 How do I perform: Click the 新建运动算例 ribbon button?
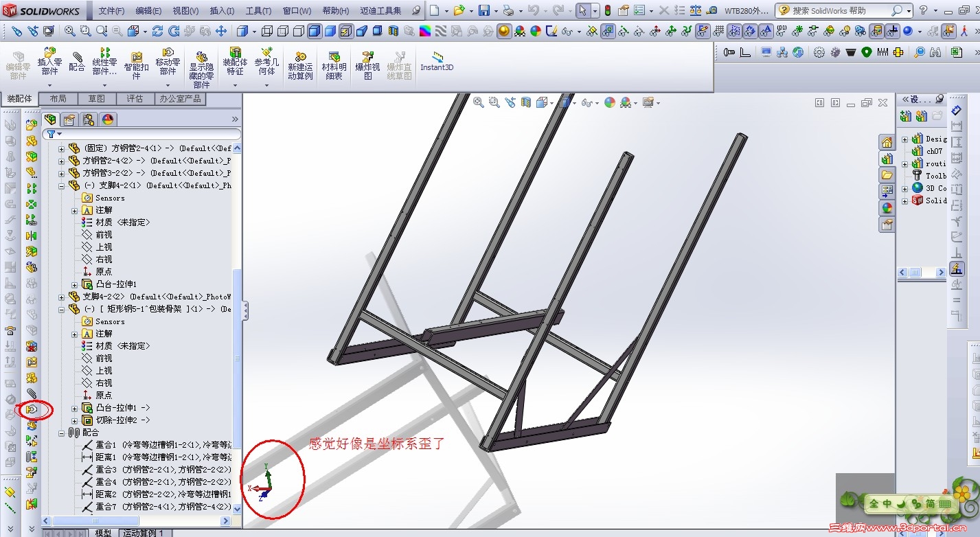coord(300,65)
